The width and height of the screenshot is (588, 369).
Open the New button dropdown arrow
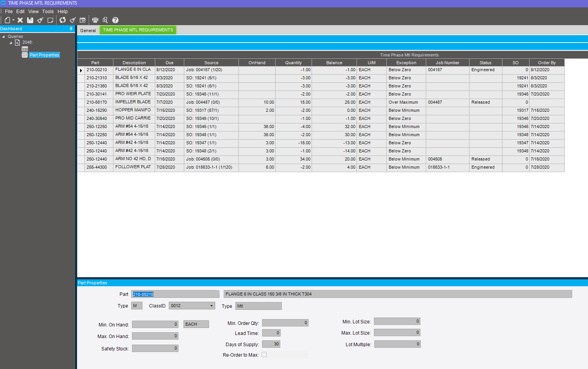click(13, 20)
